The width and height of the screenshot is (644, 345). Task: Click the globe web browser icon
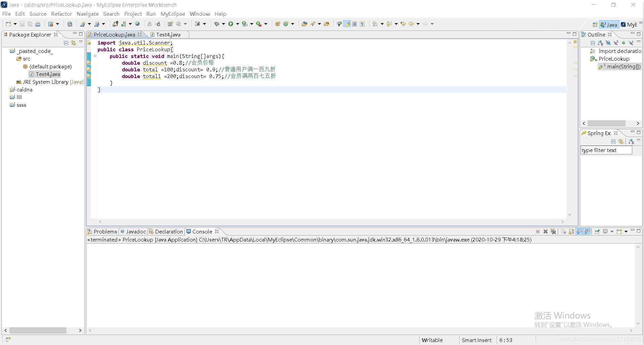(x=137, y=24)
